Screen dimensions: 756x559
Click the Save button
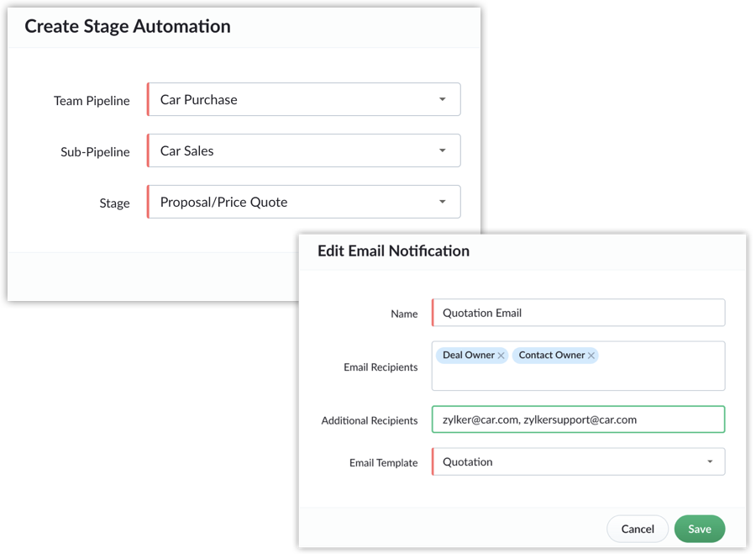point(700,529)
